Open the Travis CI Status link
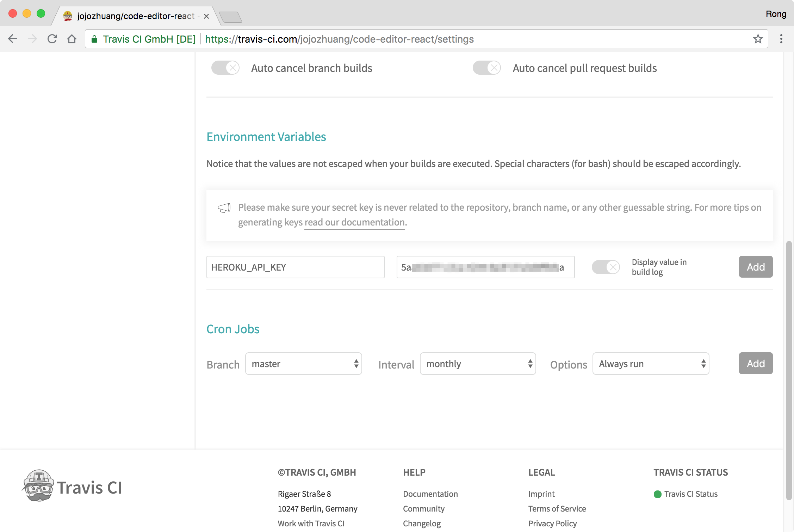794x532 pixels. pyautogui.click(x=691, y=494)
